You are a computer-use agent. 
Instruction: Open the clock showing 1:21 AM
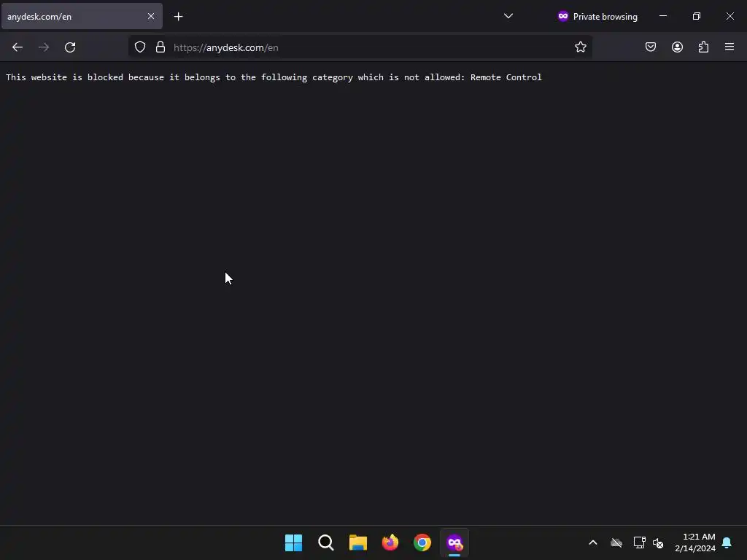point(695,542)
